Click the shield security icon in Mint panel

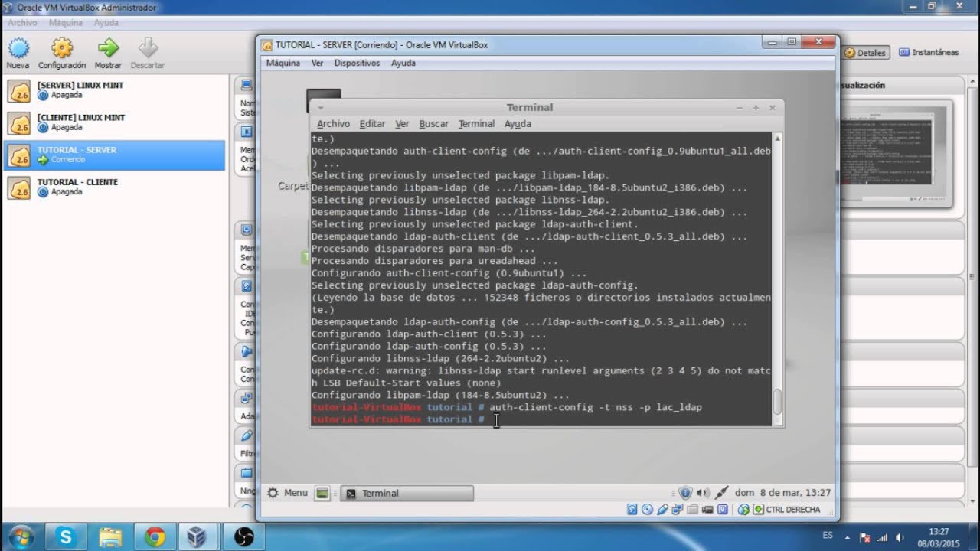685,493
